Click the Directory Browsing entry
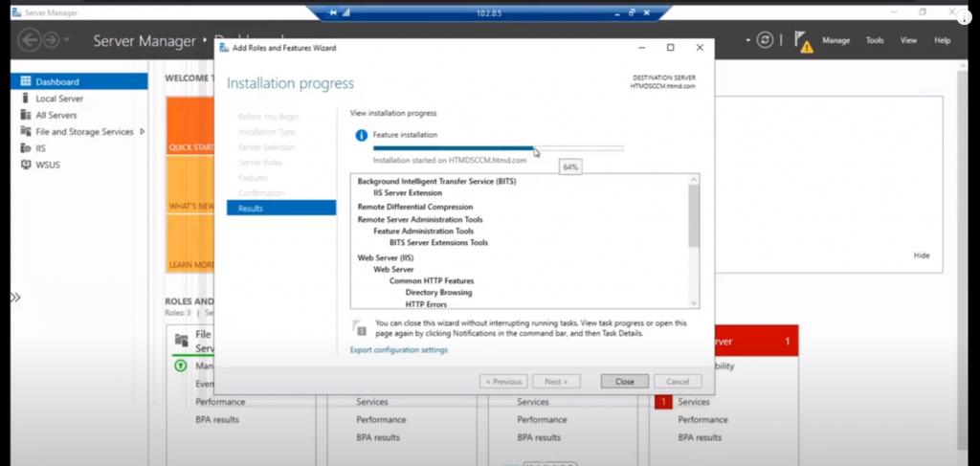980x466 pixels. coord(438,293)
